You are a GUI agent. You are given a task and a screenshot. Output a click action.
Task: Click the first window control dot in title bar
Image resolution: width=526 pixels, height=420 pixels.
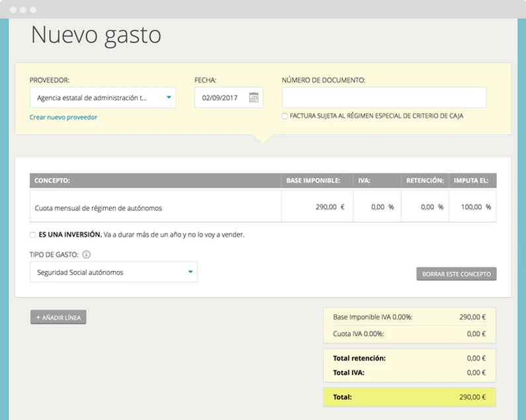point(13,10)
